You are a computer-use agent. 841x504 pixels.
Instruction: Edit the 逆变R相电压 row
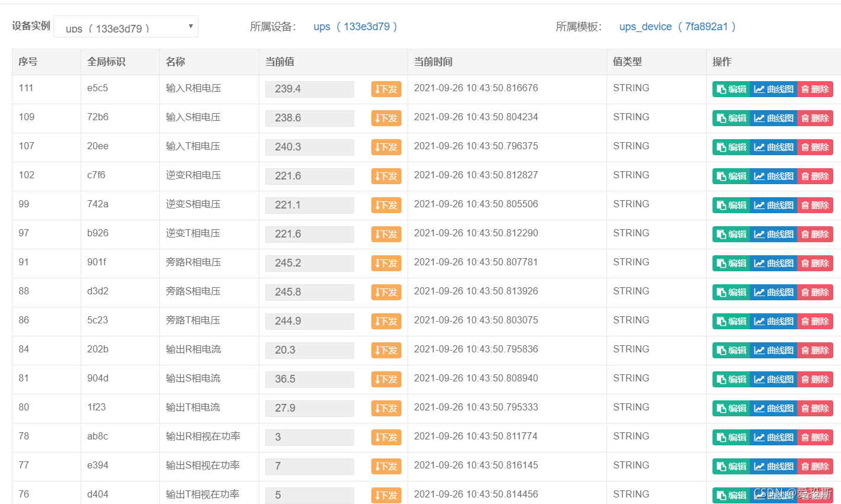coord(731,176)
